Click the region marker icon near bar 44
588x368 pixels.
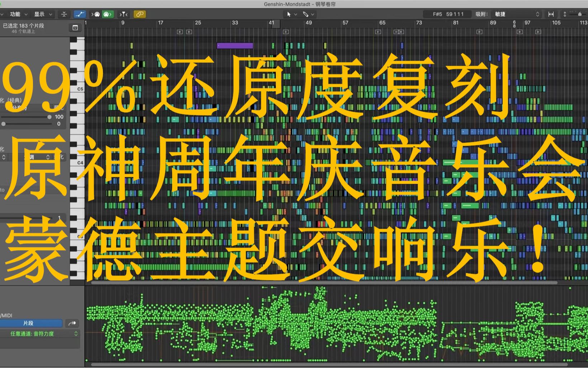pyautogui.click(x=286, y=32)
